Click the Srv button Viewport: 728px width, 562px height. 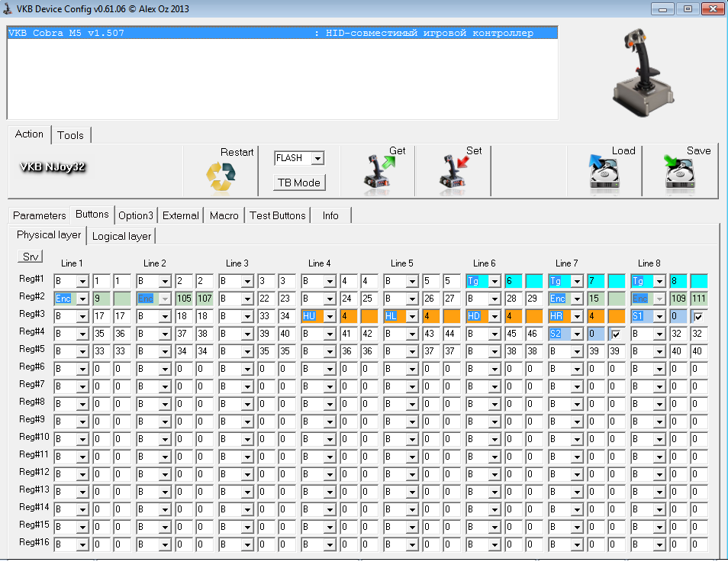tap(31, 257)
